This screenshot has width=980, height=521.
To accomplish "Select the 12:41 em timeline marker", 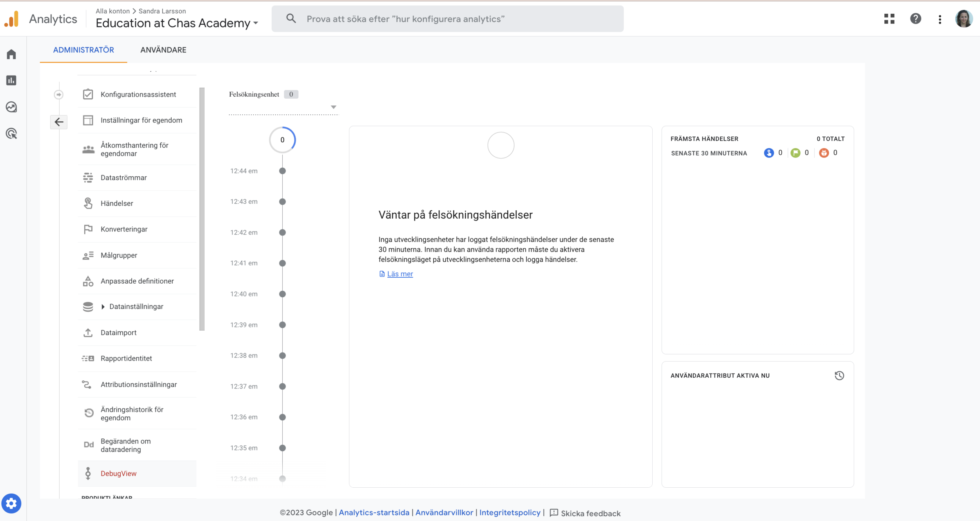I will pyautogui.click(x=282, y=263).
